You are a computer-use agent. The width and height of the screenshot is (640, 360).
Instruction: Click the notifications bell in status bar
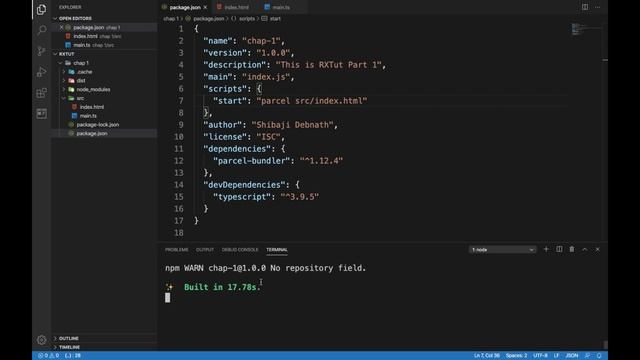[x=599, y=356]
